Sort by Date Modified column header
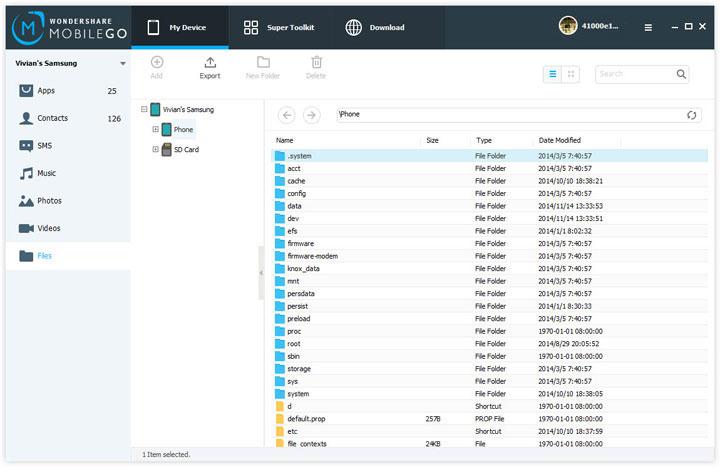Screen dimensions: 720x467 (x=559, y=141)
